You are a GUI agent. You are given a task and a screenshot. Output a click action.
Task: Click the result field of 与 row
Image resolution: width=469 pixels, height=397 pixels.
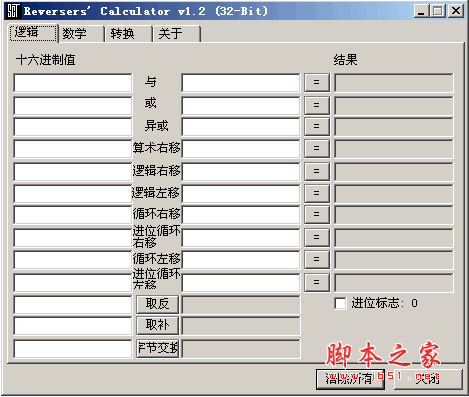(x=394, y=83)
